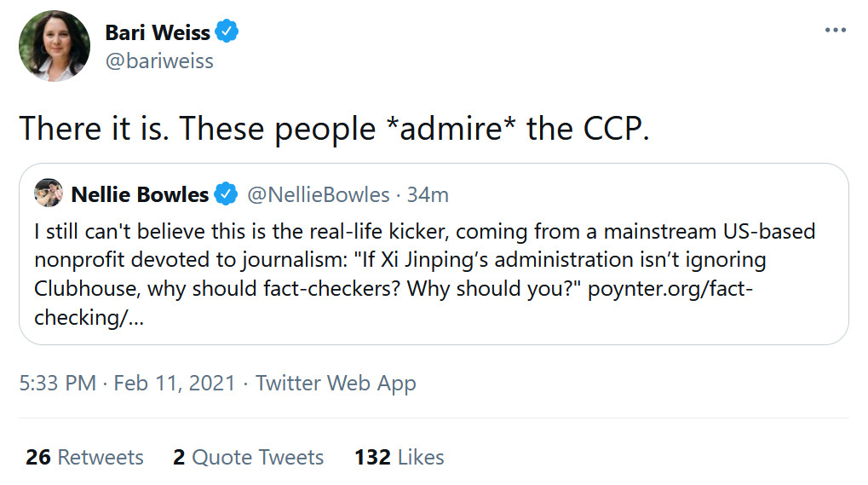868x485 pixels.
Task: View the 132 Likes list
Action: click(399, 457)
